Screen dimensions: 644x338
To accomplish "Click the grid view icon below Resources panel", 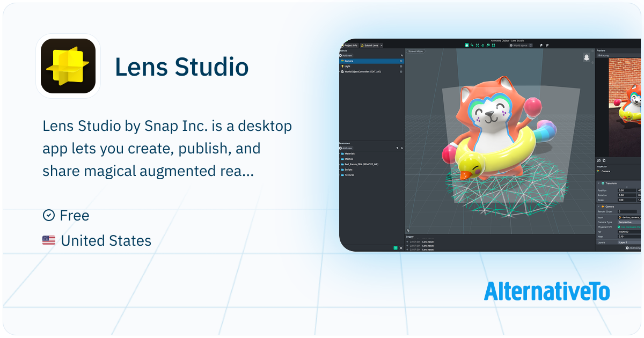I will tap(401, 248).
